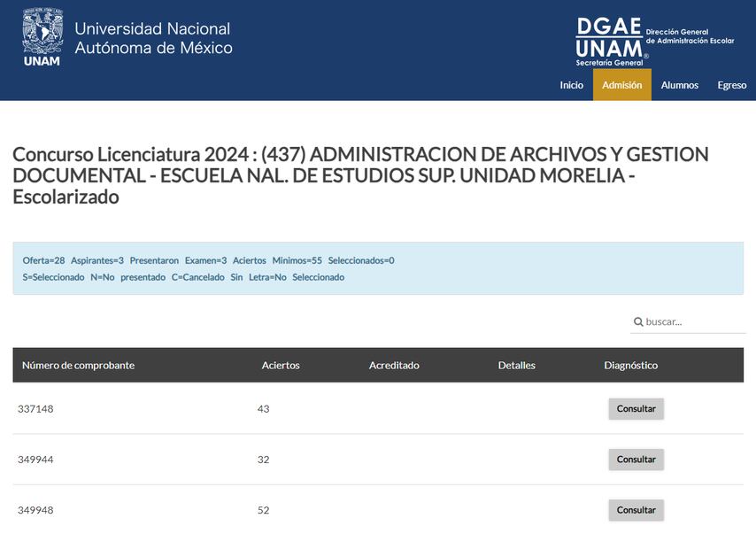Select the Admisión menu tab
Image resolution: width=756 pixels, height=549 pixels.
coord(621,85)
